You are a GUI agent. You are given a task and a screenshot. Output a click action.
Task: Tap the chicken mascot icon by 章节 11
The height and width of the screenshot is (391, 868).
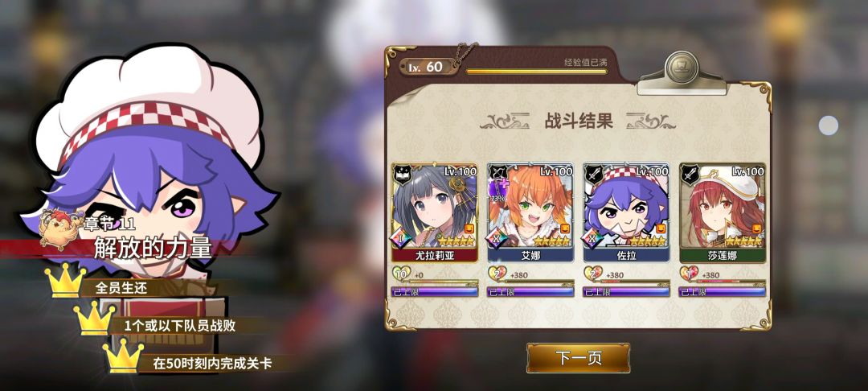click(x=59, y=227)
